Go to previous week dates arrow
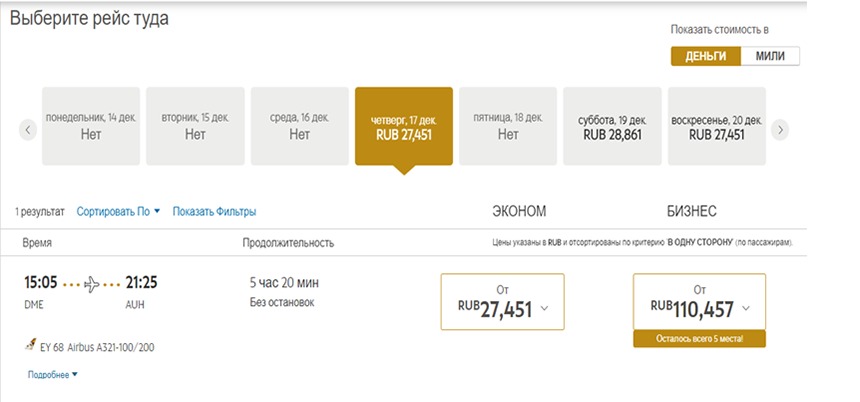The width and height of the screenshot is (860, 402). 28,131
